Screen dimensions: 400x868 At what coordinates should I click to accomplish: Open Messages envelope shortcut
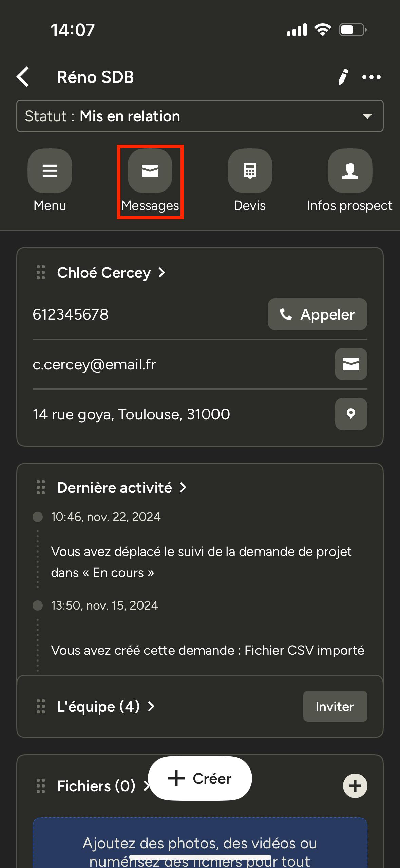150,171
